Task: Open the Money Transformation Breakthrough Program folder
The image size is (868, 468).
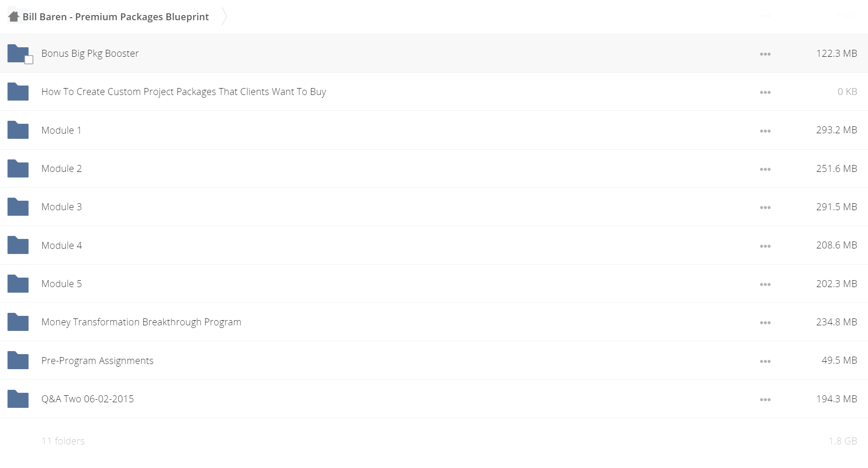Action: 141,322
